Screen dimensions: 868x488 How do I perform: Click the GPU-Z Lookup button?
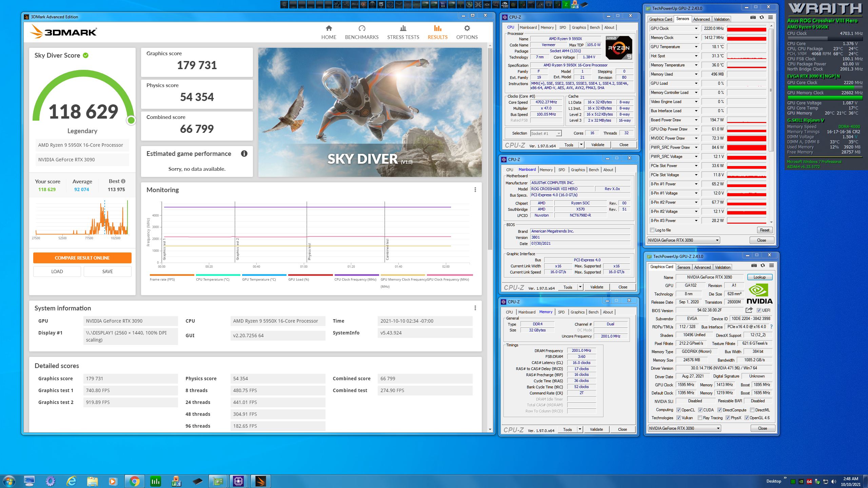tap(759, 277)
